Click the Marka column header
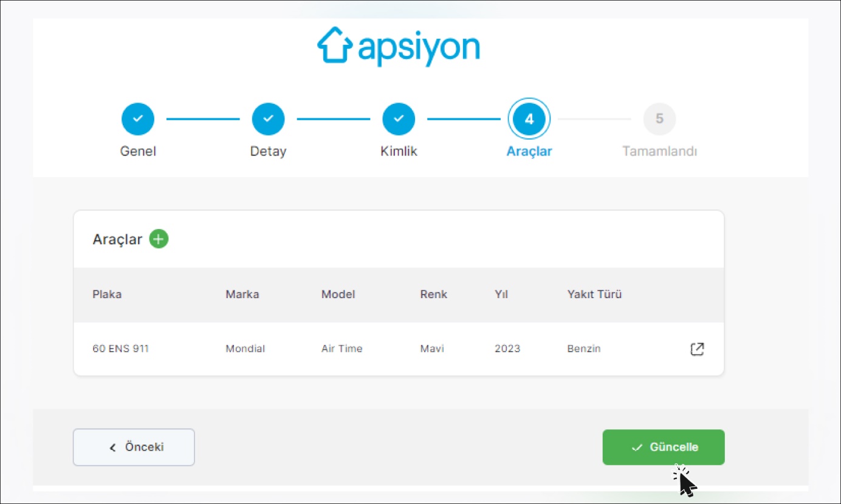Viewport: 841px width, 504px height. click(x=242, y=295)
